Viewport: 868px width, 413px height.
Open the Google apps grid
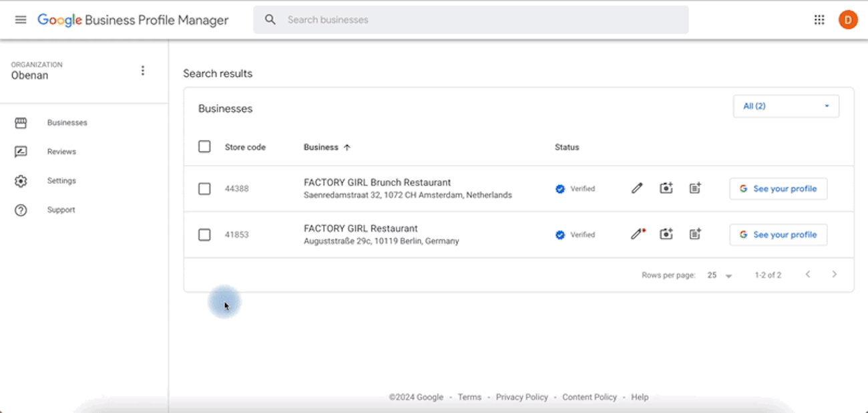click(819, 20)
